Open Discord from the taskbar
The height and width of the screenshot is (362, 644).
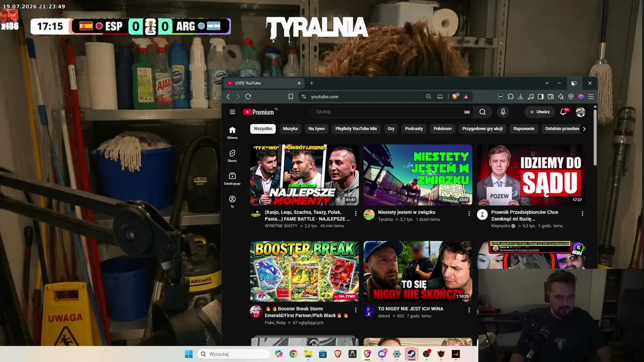(382, 354)
